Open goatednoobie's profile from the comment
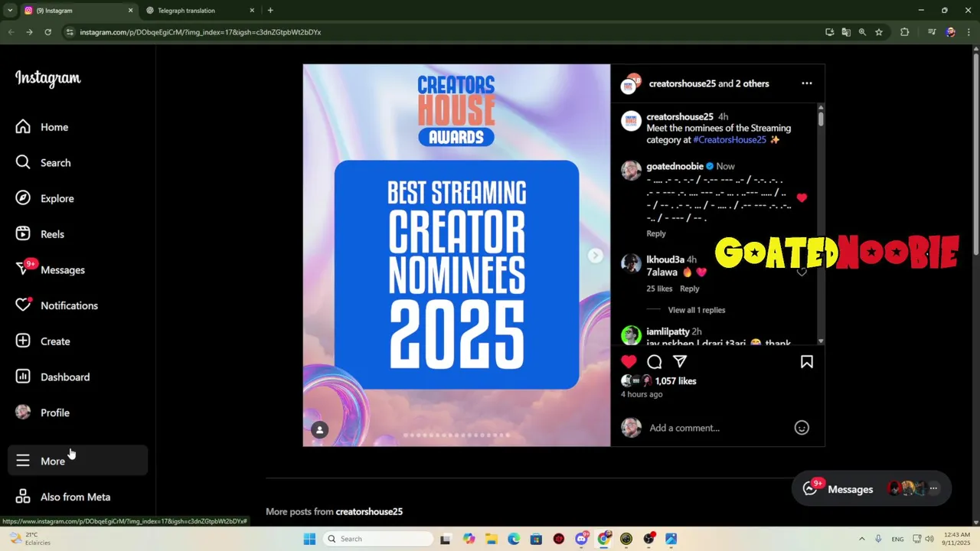The width and height of the screenshot is (980, 551). click(x=675, y=166)
